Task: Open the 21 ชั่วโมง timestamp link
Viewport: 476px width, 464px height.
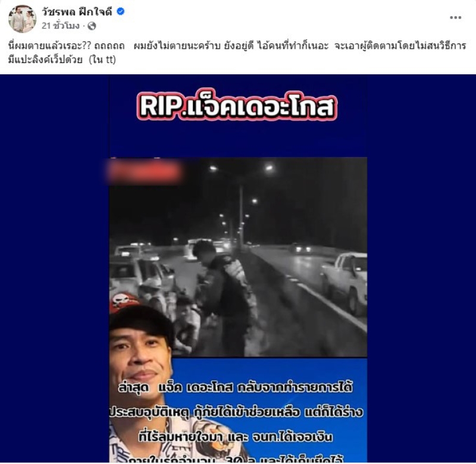Action: 61,26
